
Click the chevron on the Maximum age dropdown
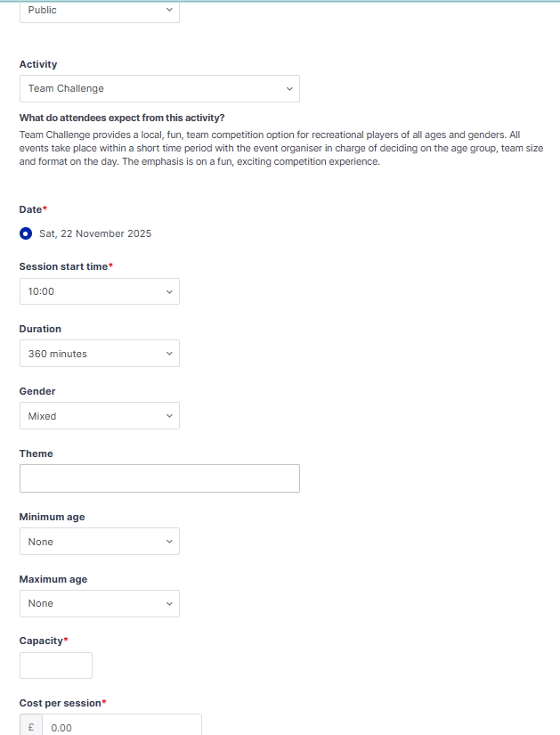[170, 604]
